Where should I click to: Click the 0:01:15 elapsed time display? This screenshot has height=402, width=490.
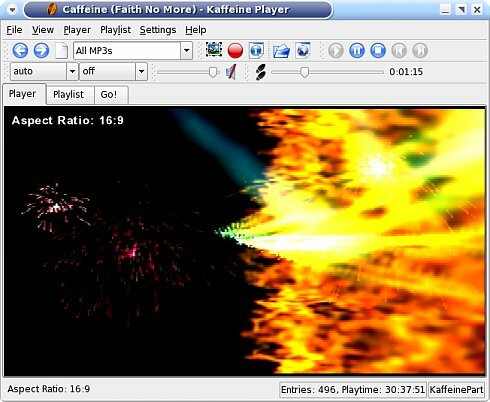pyautogui.click(x=406, y=72)
